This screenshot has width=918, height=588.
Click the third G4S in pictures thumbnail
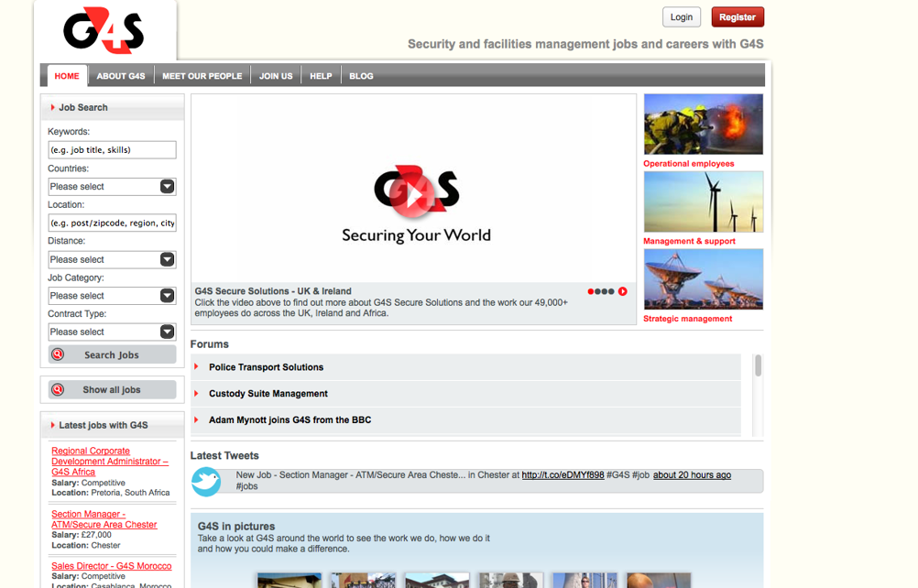point(437,581)
